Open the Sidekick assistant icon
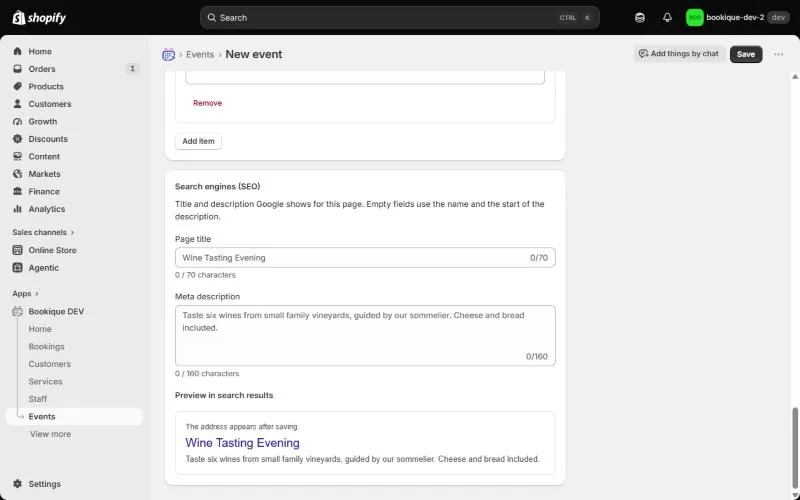800x500 pixels. (x=640, y=17)
